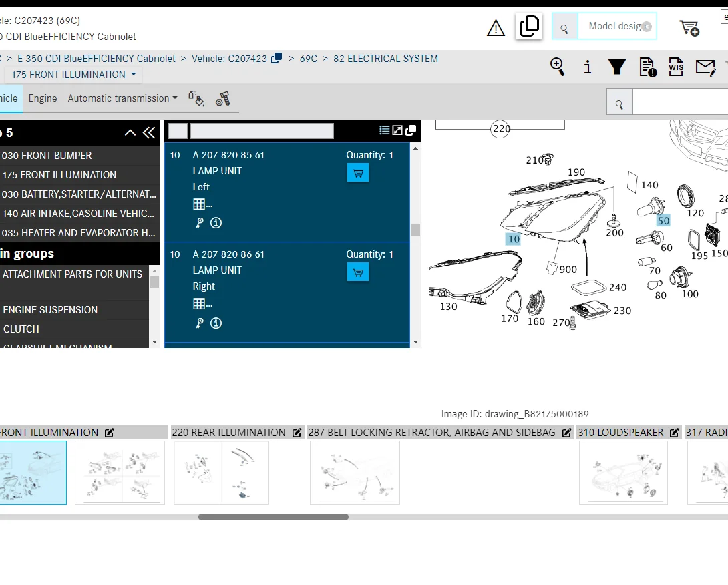The image size is (728, 585).
Task: Click the detach window icon in parts header
Action: point(411,130)
